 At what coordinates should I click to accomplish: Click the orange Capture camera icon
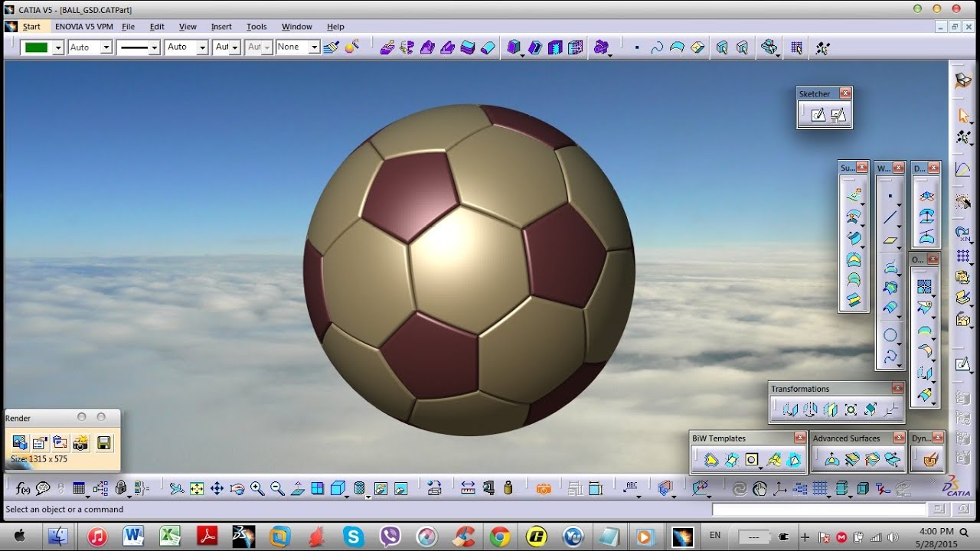(544, 488)
